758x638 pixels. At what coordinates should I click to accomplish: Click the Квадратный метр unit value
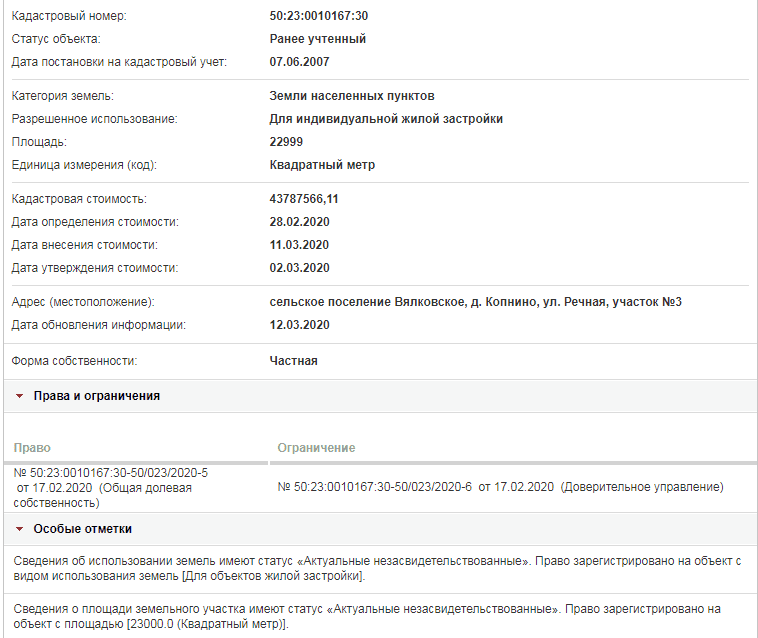coord(322,165)
